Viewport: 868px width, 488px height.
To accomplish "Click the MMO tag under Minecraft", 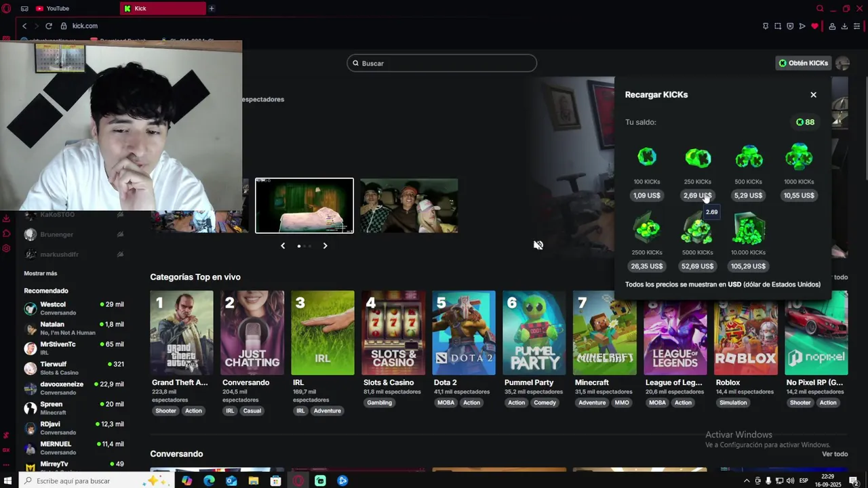I will (622, 403).
